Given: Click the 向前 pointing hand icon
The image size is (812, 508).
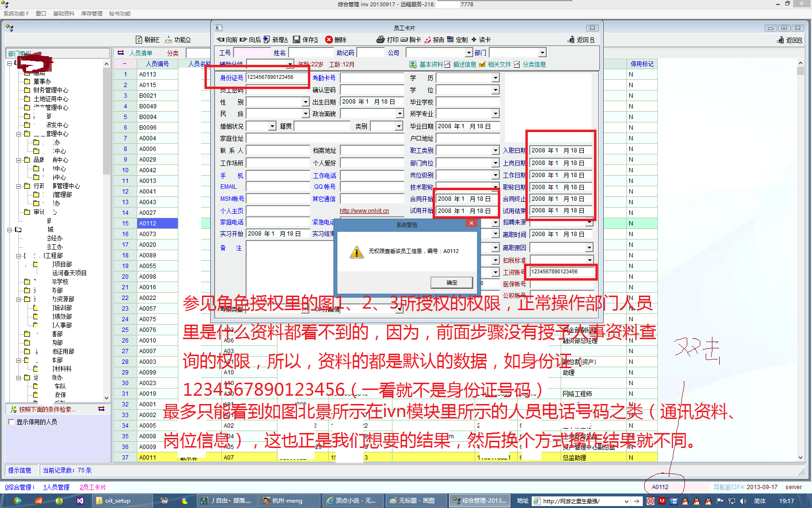Looking at the screenshot, I should pyautogui.click(x=220, y=40).
